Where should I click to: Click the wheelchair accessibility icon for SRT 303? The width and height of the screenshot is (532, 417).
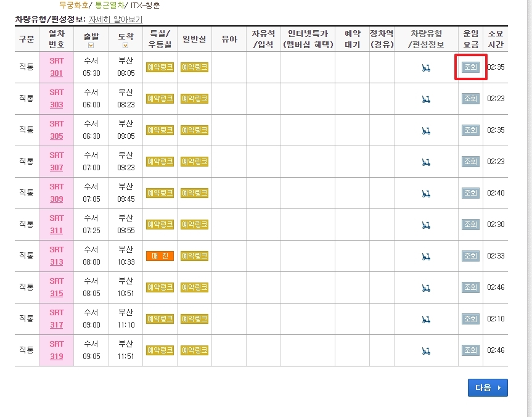(x=425, y=99)
